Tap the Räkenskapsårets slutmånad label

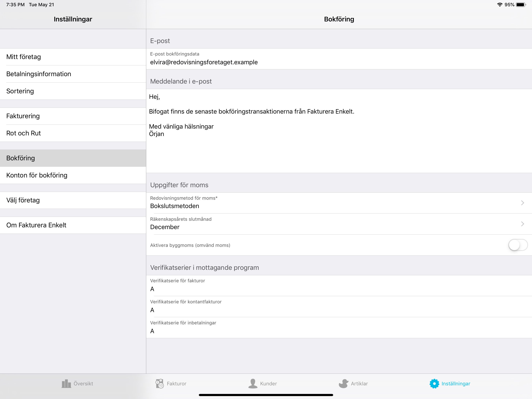[x=181, y=219]
